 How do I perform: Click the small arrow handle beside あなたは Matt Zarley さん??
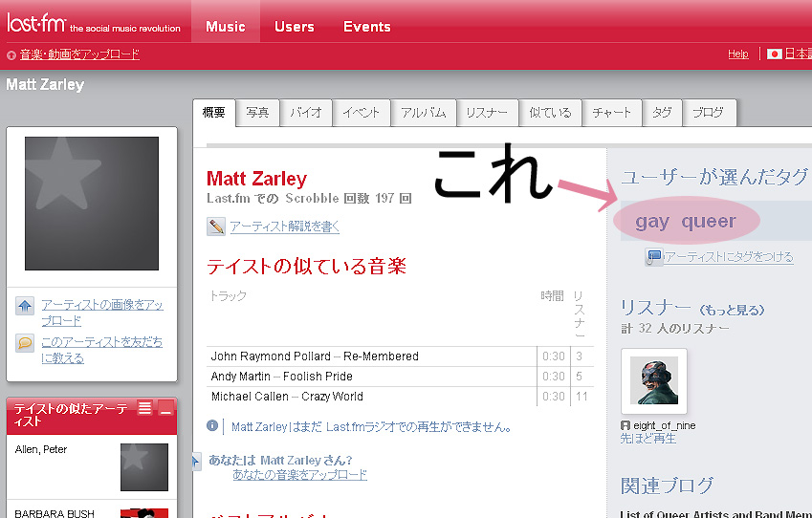pyautogui.click(x=196, y=461)
